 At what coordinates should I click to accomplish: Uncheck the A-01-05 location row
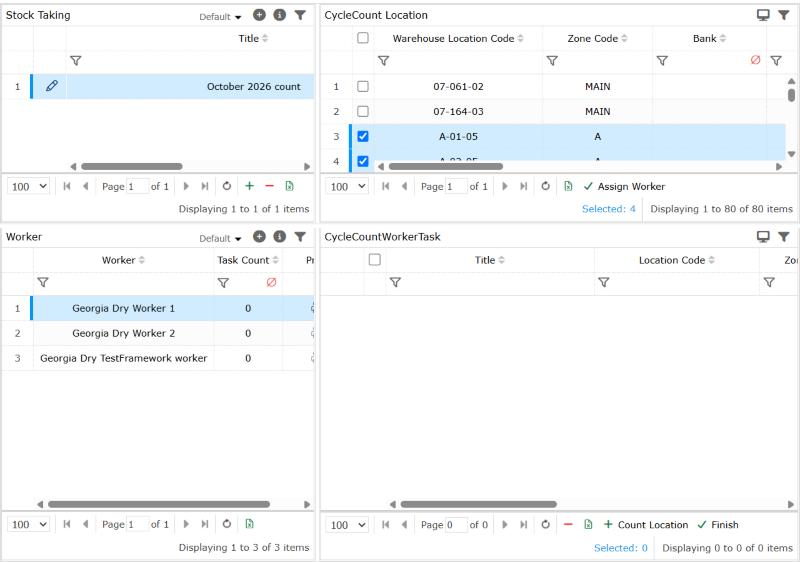point(363,136)
